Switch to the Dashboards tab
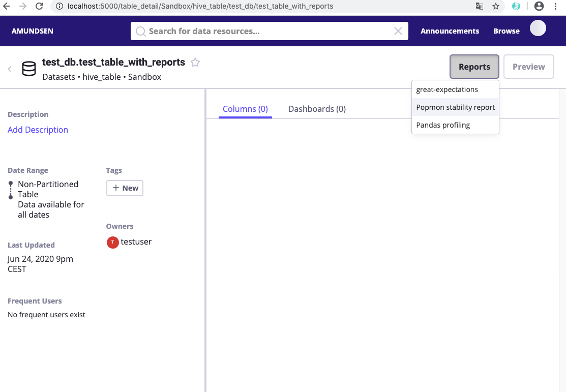The height and width of the screenshot is (392, 566). point(316,108)
